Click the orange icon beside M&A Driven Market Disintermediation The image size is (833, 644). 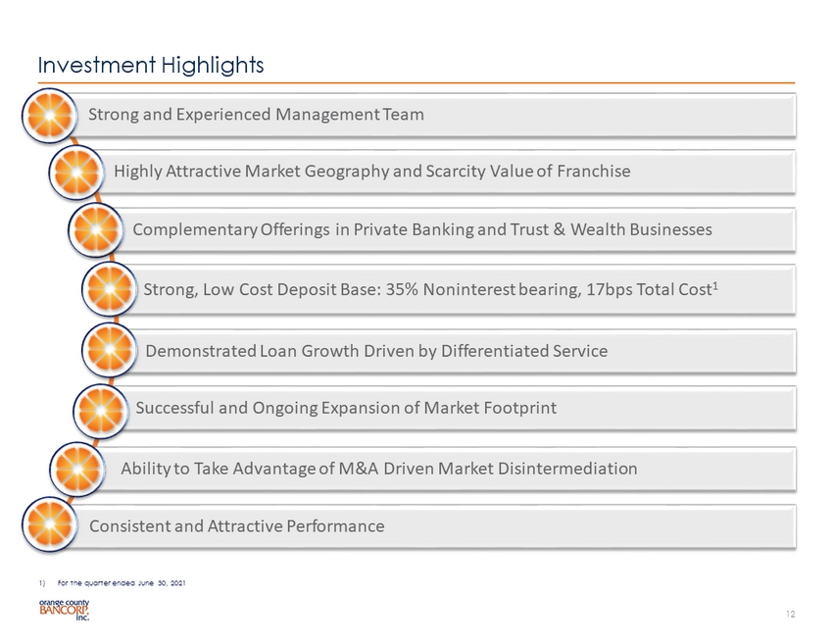[77, 470]
